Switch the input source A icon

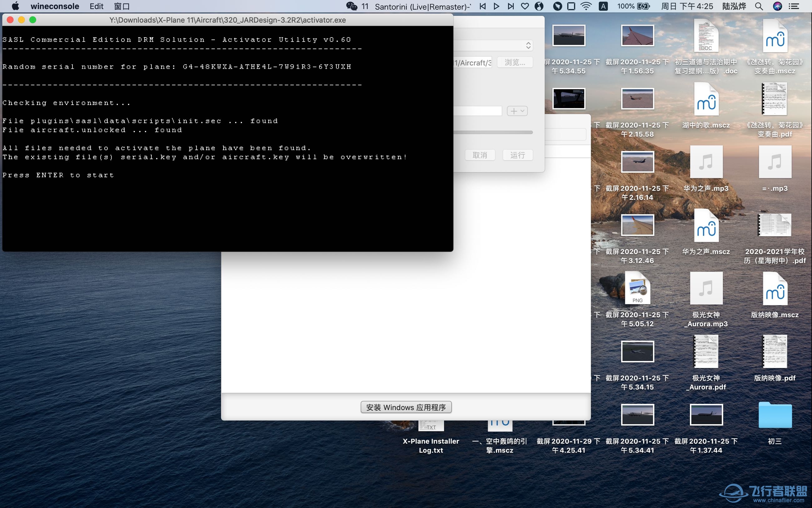click(603, 6)
